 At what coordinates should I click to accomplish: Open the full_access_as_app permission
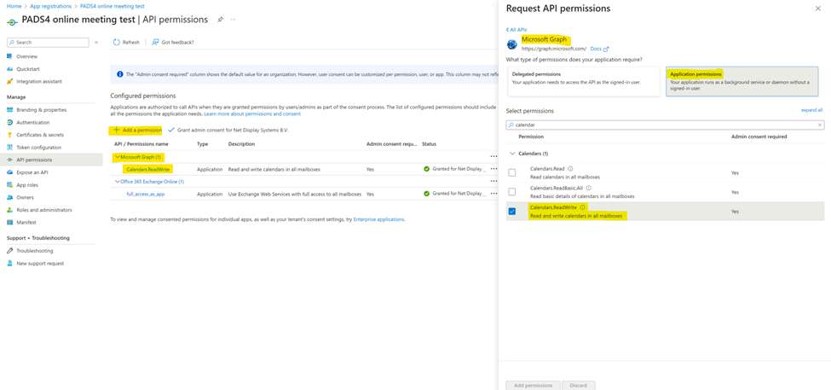[x=146, y=194]
